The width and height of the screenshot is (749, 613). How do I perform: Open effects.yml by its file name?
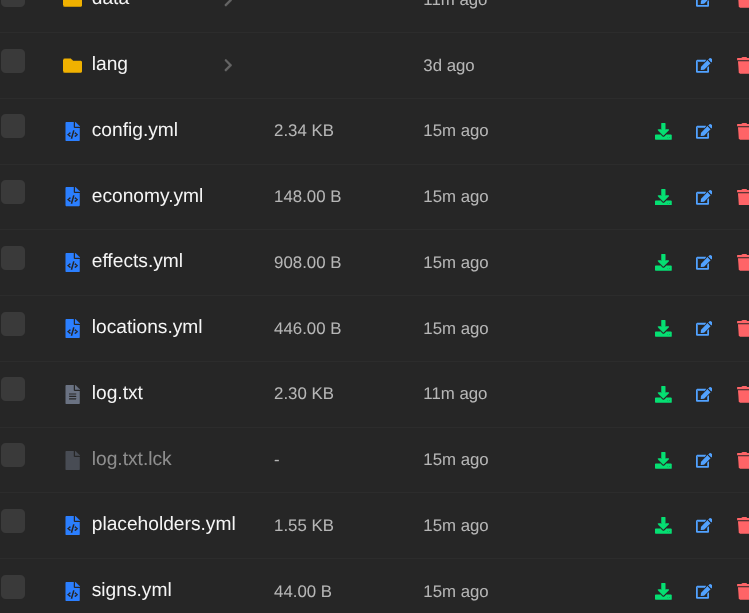(137, 261)
